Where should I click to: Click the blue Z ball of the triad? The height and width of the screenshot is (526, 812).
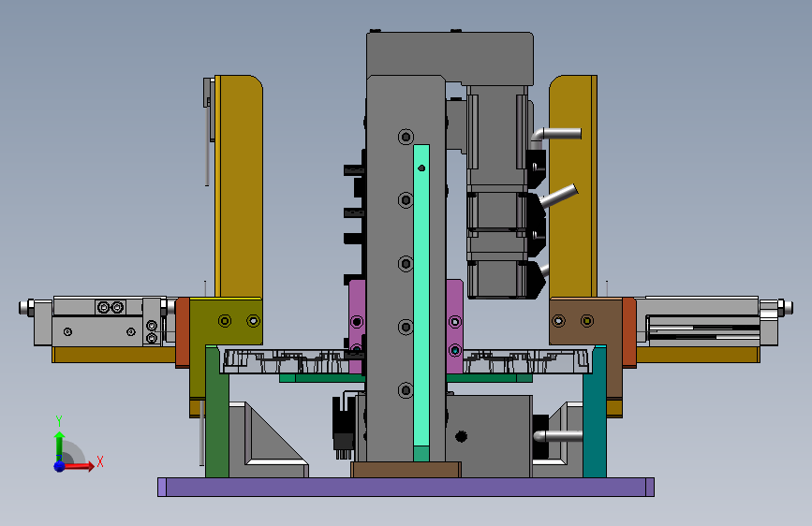point(60,466)
